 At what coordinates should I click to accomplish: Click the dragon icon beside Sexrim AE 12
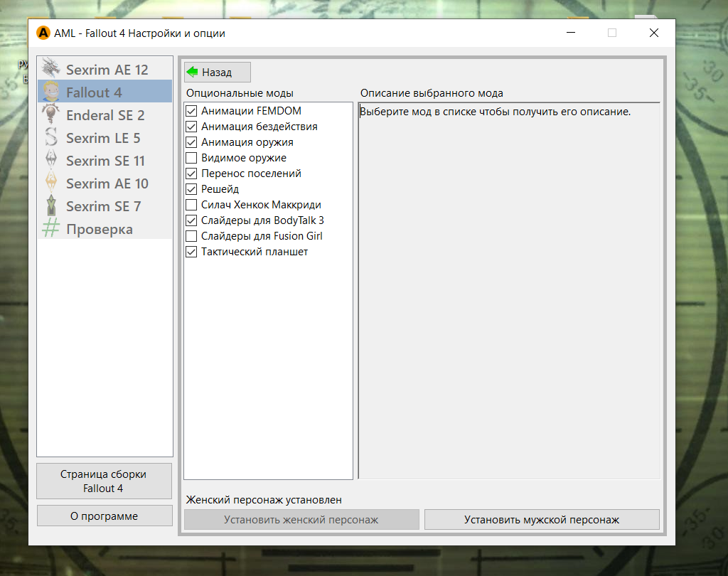(x=50, y=69)
